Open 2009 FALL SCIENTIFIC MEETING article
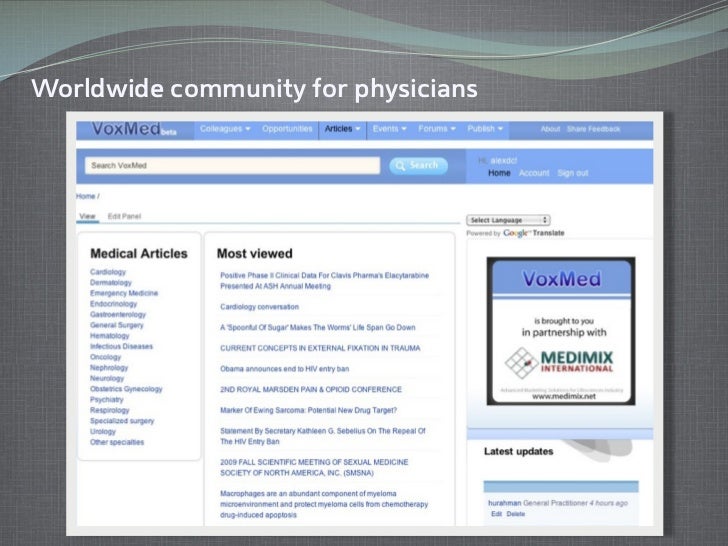The width and height of the screenshot is (728, 546). click(x=314, y=468)
